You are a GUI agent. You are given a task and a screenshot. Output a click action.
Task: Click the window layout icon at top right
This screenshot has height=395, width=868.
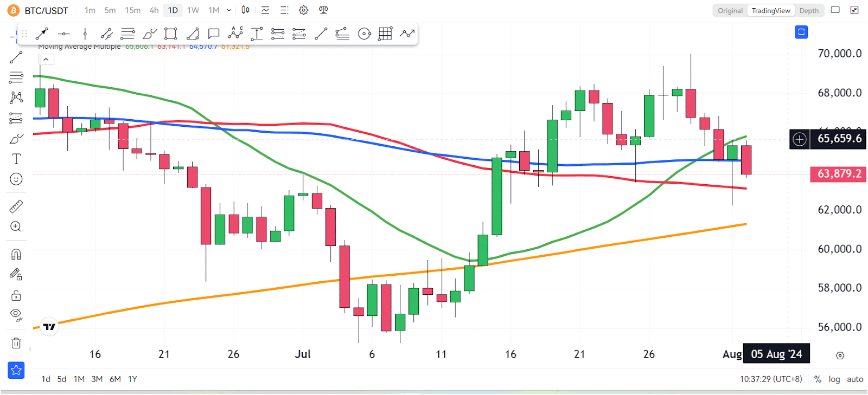pyautogui.click(x=835, y=10)
